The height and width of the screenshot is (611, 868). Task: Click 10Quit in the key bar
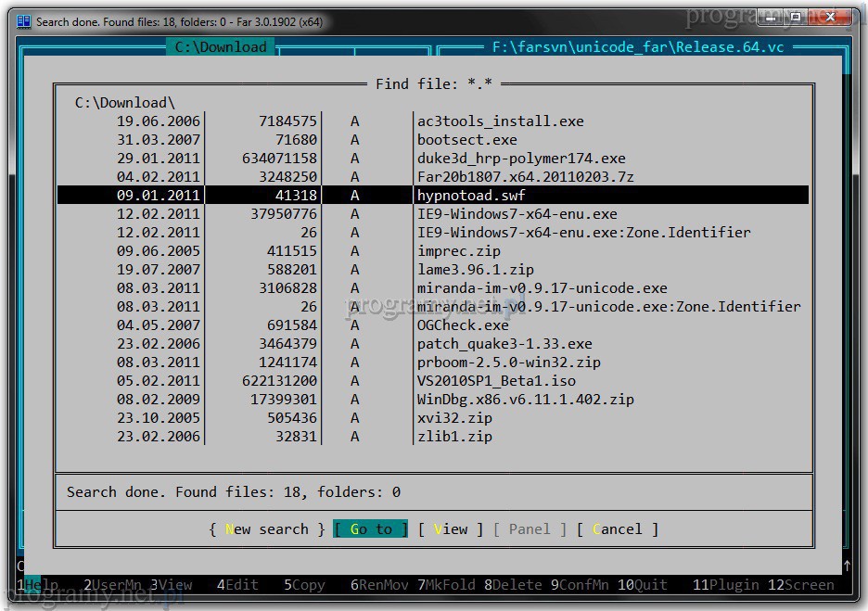pyautogui.click(x=642, y=585)
